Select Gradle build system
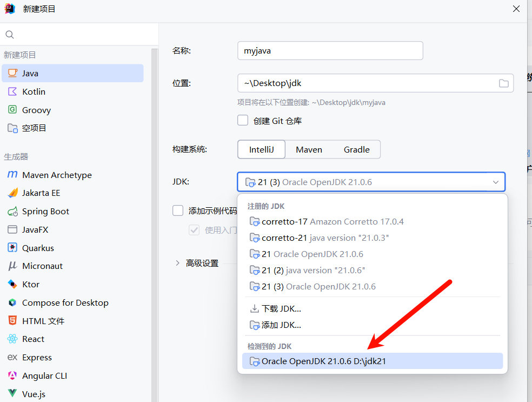This screenshot has height=402, width=532. click(356, 149)
